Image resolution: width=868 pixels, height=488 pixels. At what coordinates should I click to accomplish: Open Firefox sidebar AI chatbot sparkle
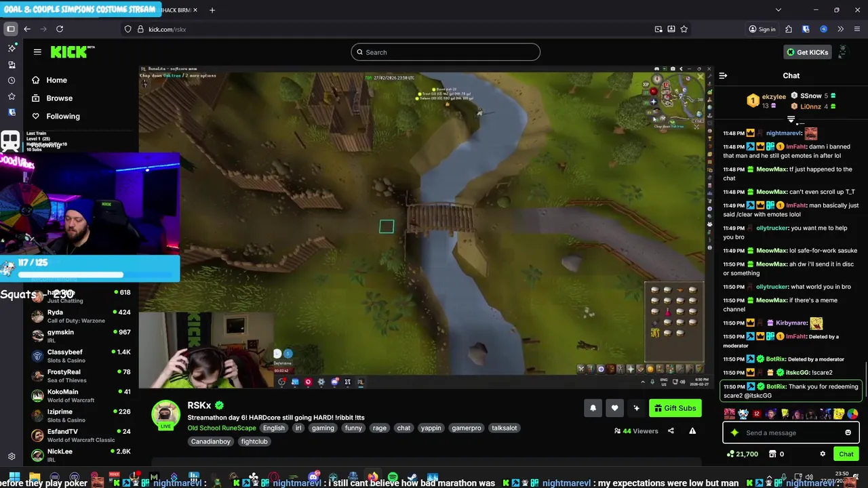click(12, 48)
